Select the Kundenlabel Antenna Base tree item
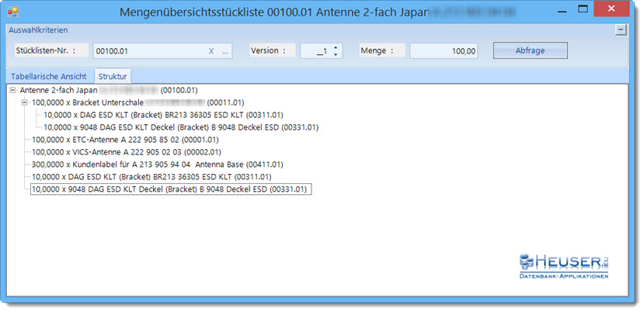The height and width of the screenshot is (312, 644). coord(157,165)
